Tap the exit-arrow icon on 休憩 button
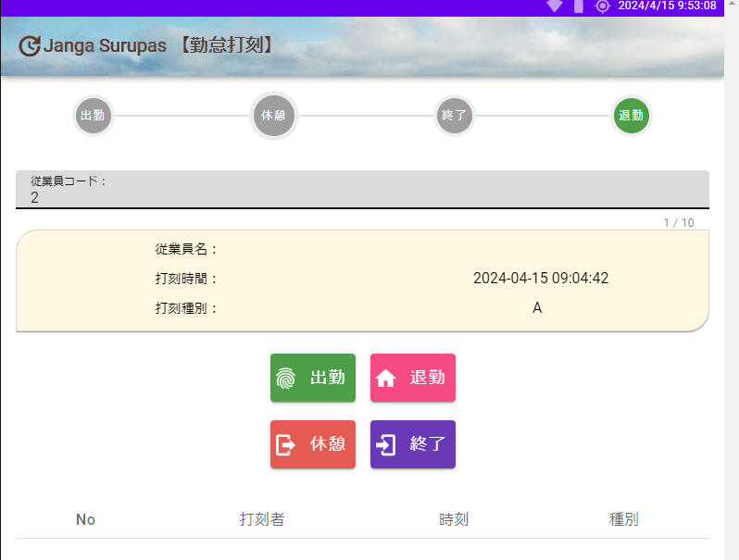The image size is (739, 560). 286,444
